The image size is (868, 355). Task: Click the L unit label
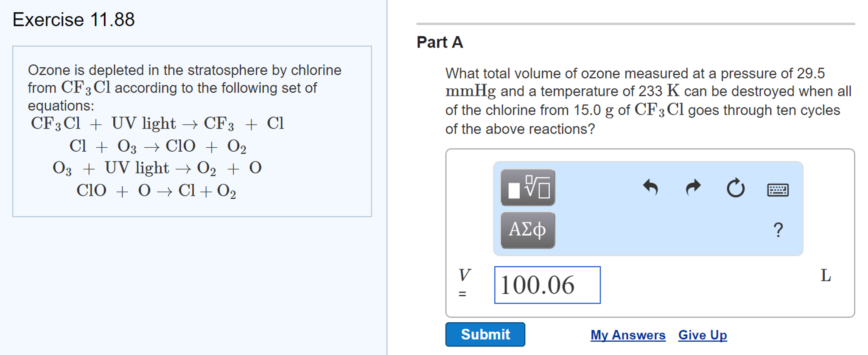(x=826, y=276)
